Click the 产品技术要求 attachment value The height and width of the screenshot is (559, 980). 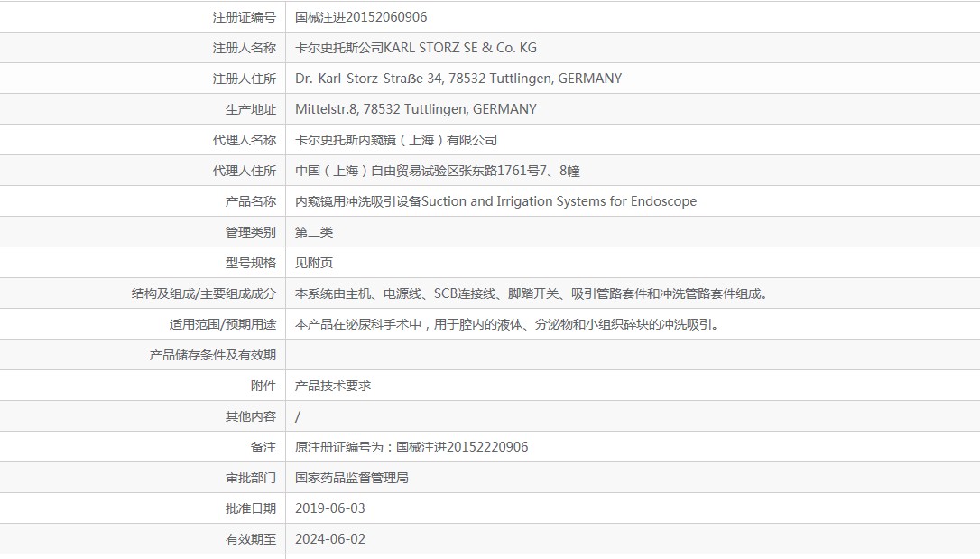coord(333,385)
